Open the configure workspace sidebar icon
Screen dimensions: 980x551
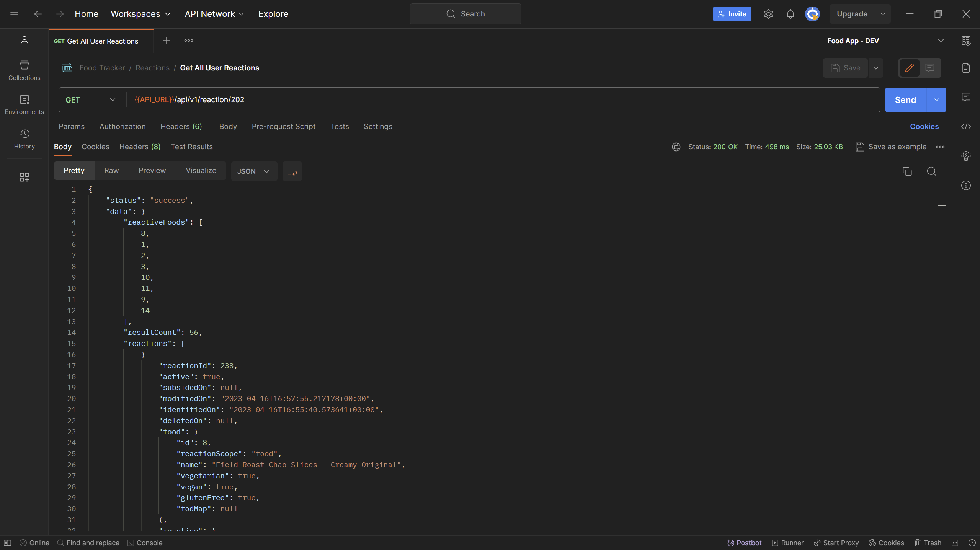coord(24,177)
